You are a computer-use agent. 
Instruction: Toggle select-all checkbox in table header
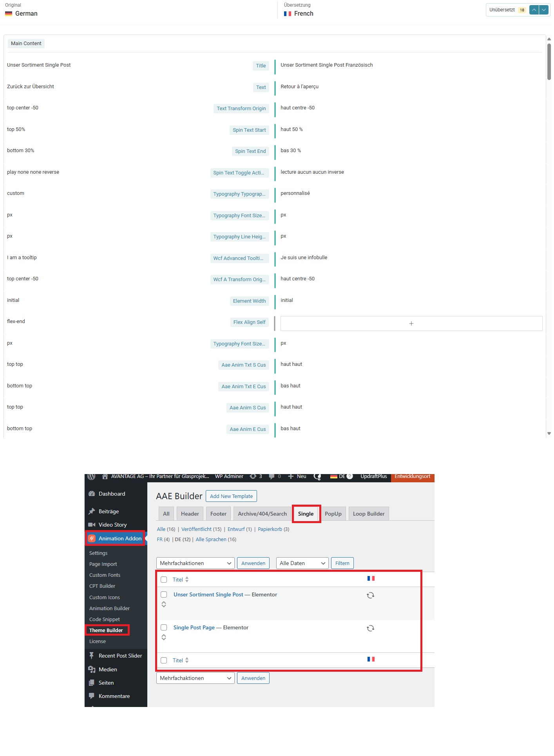pos(164,580)
